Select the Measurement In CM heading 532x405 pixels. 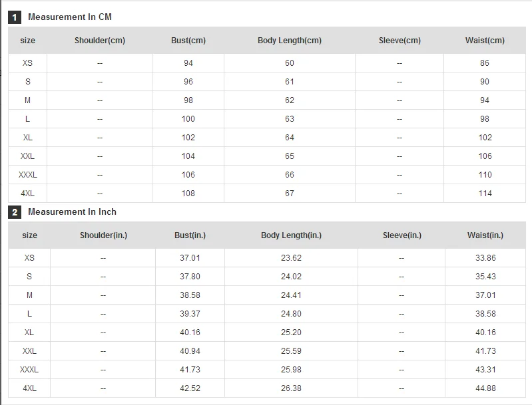(70, 17)
